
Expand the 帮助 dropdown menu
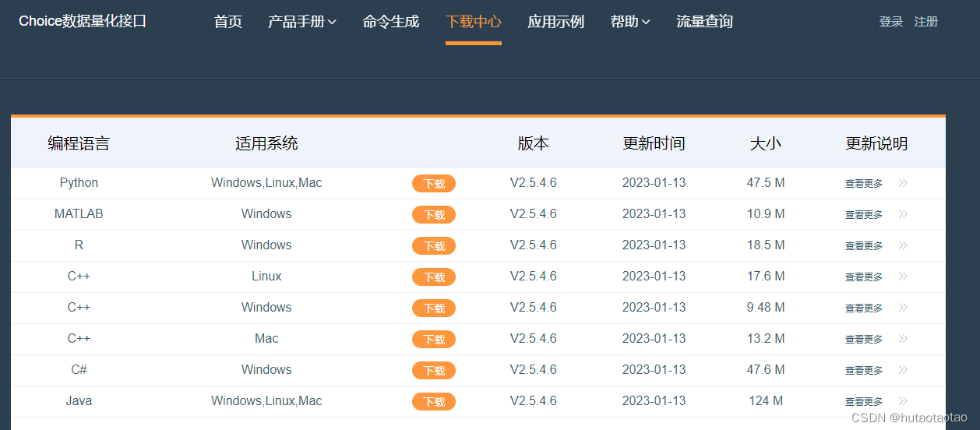click(x=630, y=22)
